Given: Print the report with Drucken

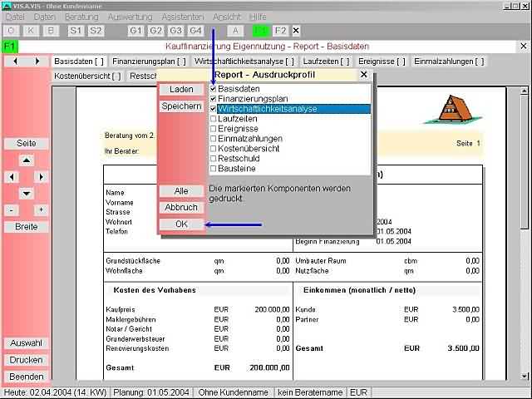Looking at the screenshot, I should tap(27, 360).
